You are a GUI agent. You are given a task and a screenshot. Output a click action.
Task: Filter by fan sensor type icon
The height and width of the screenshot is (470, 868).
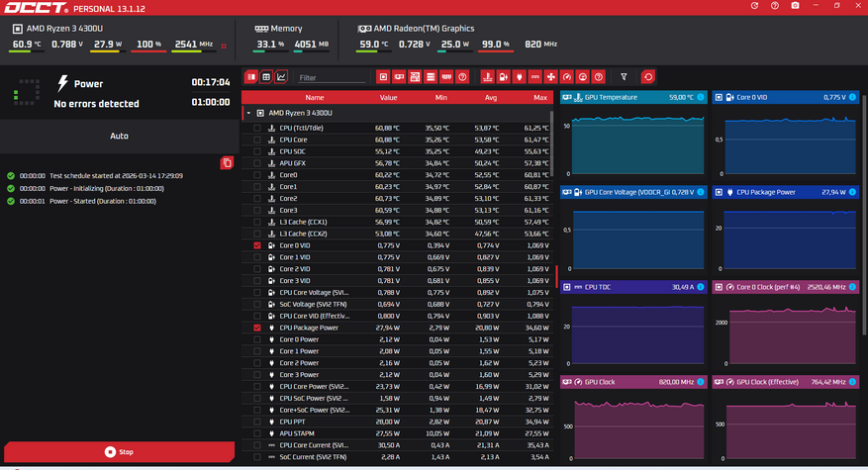tap(551, 77)
